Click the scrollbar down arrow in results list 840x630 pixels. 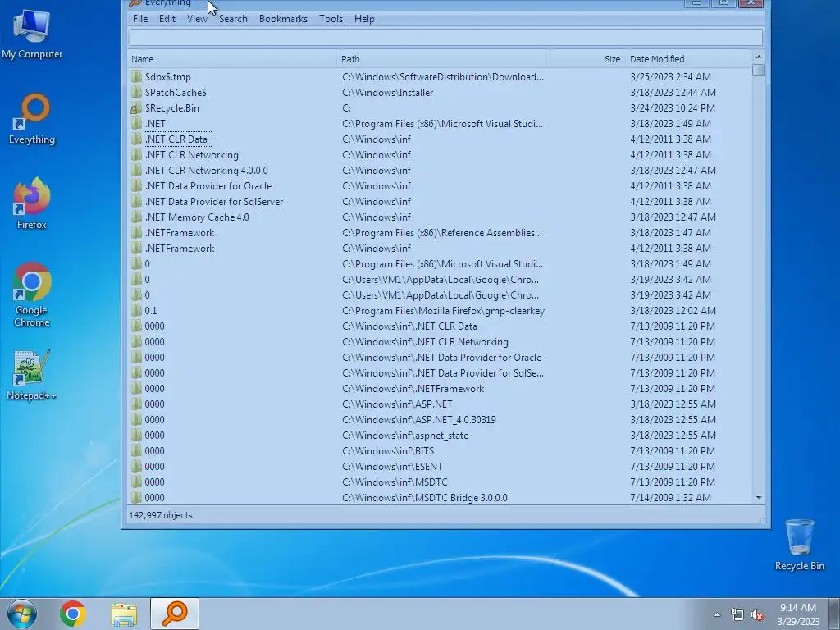tap(758, 498)
